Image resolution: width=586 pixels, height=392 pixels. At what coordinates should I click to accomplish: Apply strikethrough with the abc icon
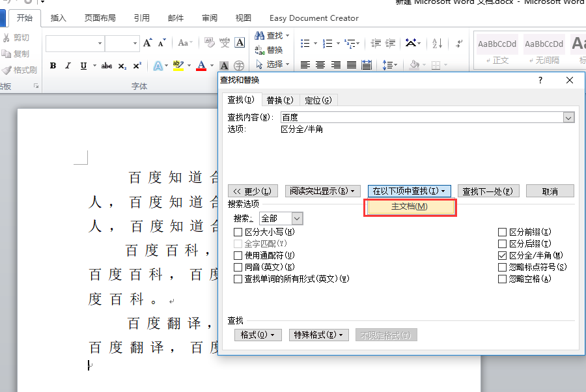tap(107, 66)
